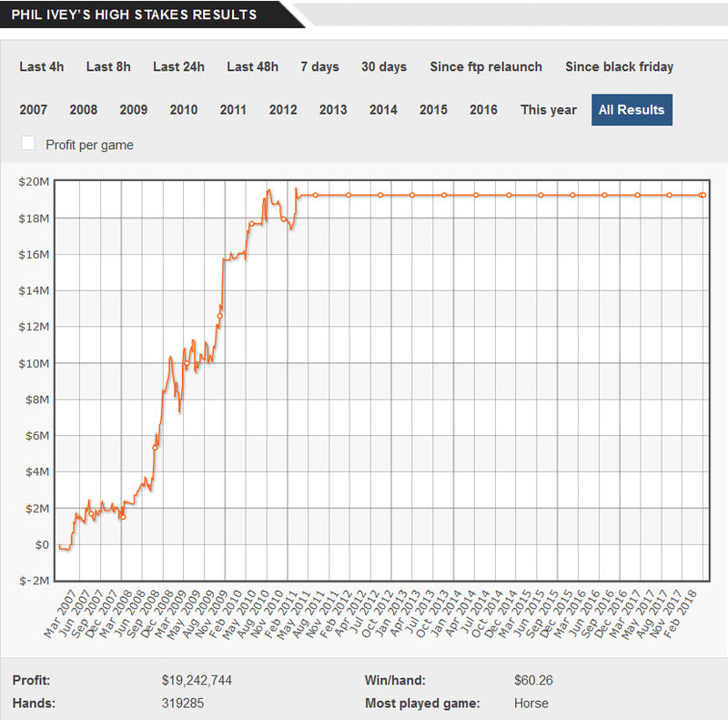Click the $20M y-axis label
Viewport: 728px width, 720px height.
click(34, 182)
